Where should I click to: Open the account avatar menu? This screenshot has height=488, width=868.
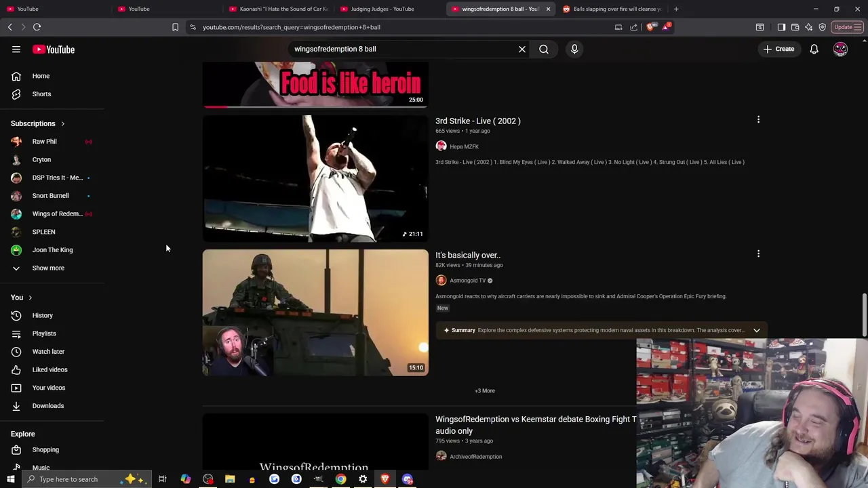point(840,49)
